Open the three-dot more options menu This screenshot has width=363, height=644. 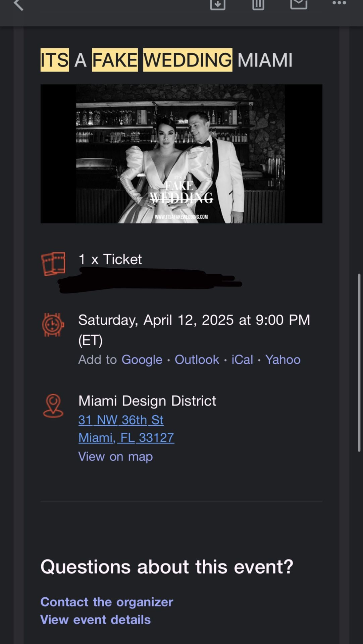[339, 3]
